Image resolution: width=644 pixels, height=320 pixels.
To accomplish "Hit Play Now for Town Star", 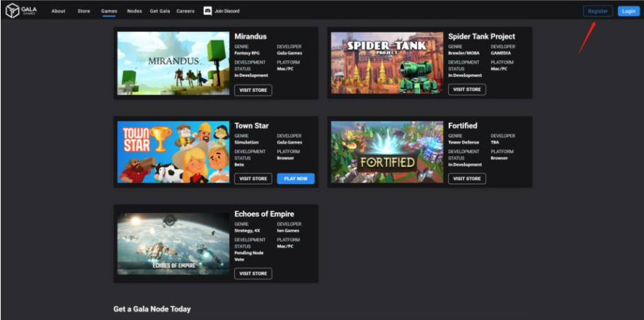I will (296, 178).
